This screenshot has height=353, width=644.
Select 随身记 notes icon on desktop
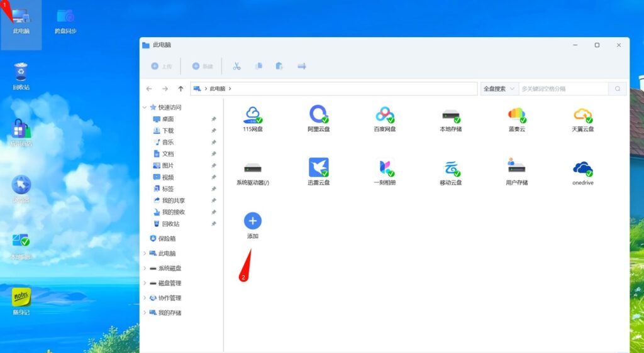21,301
